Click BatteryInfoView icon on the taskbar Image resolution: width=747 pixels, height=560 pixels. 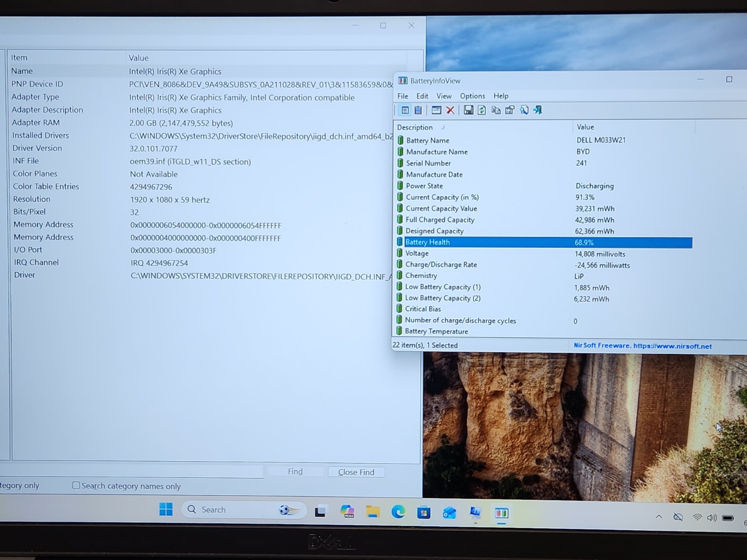pyautogui.click(x=501, y=513)
